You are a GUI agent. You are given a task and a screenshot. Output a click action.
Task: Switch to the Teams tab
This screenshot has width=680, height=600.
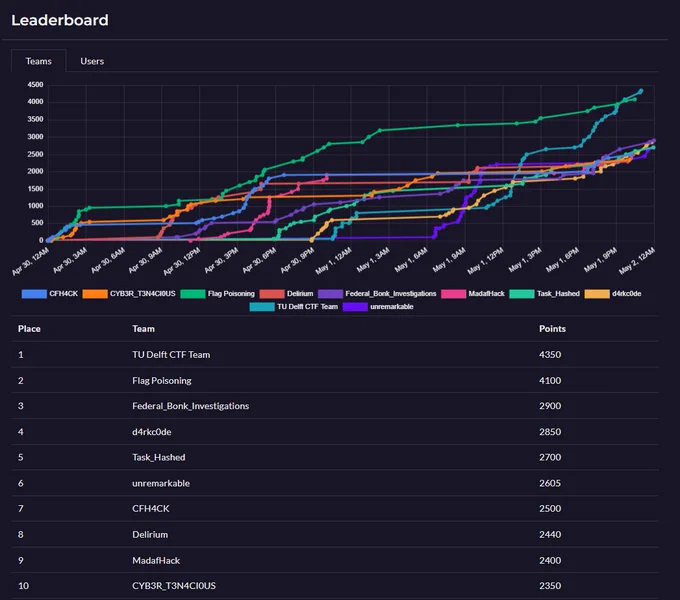click(39, 61)
